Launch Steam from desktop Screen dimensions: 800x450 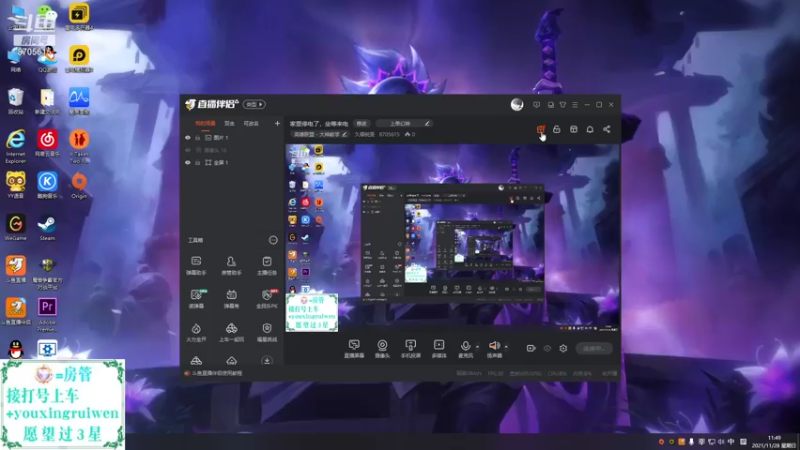coord(47,228)
